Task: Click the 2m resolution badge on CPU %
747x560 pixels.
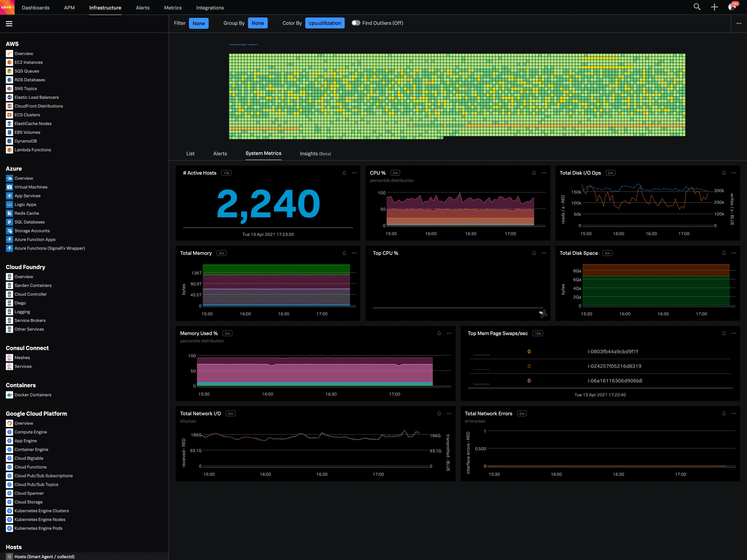Action: (395, 173)
